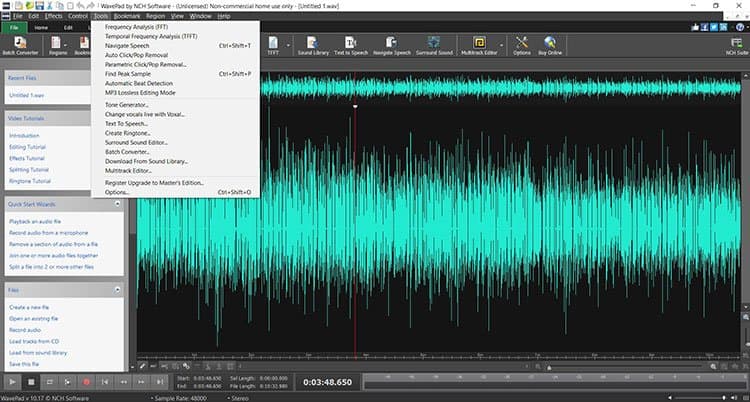Expand the Multitrack Editor dropdown arrow
Viewport: 750px width, 402px height.
[502, 45]
